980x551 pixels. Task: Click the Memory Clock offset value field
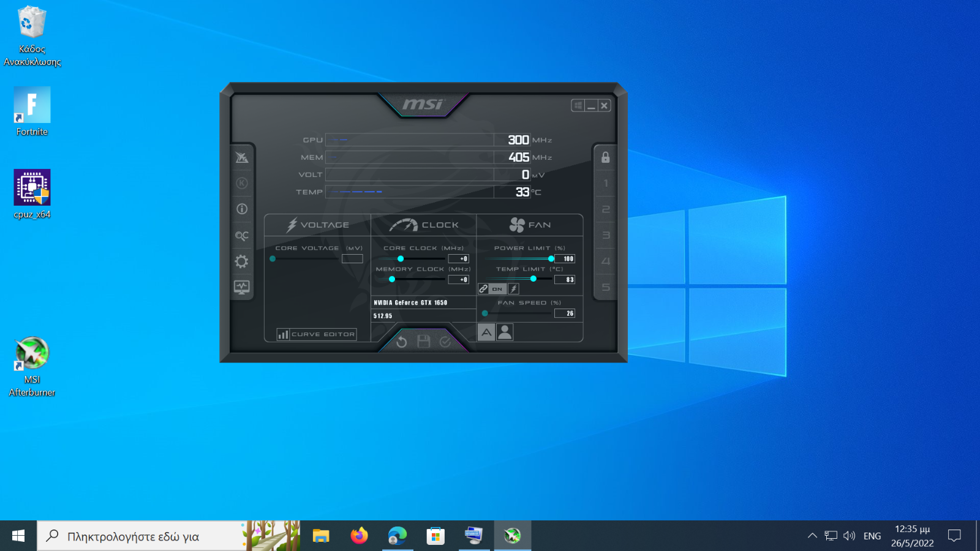[x=459, y=280]
